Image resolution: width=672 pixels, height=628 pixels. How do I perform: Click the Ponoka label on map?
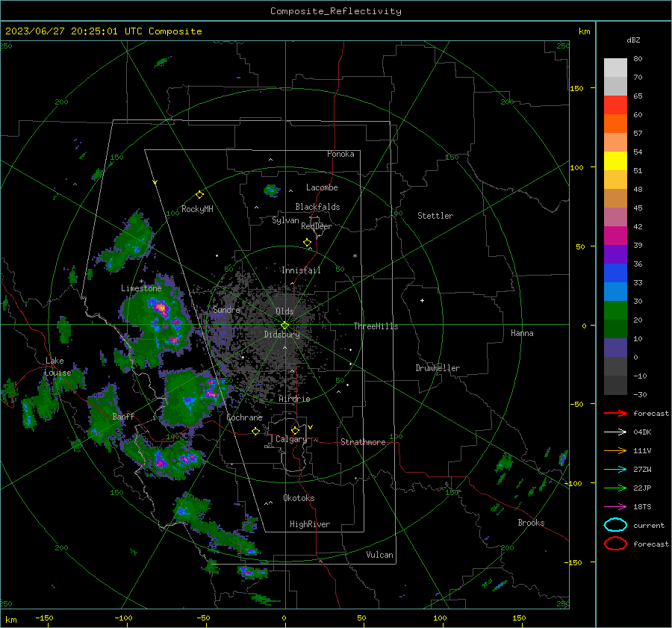pyautogui.click(x=340, y=154)
